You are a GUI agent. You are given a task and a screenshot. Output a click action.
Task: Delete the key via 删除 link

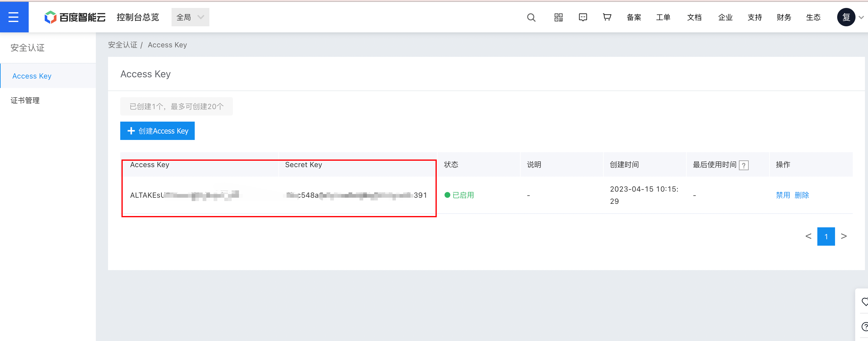(x=802, y=195)
